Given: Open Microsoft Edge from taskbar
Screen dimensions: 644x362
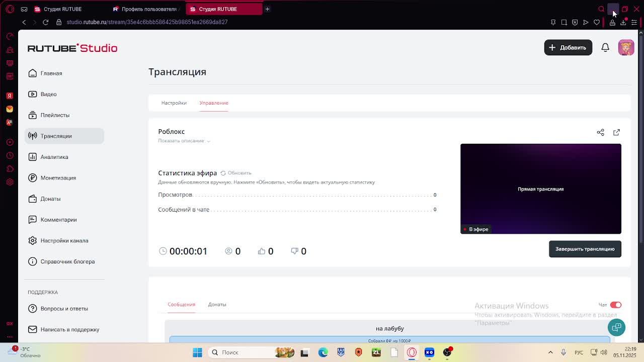Looking at the screenshot, I should 323,352.
